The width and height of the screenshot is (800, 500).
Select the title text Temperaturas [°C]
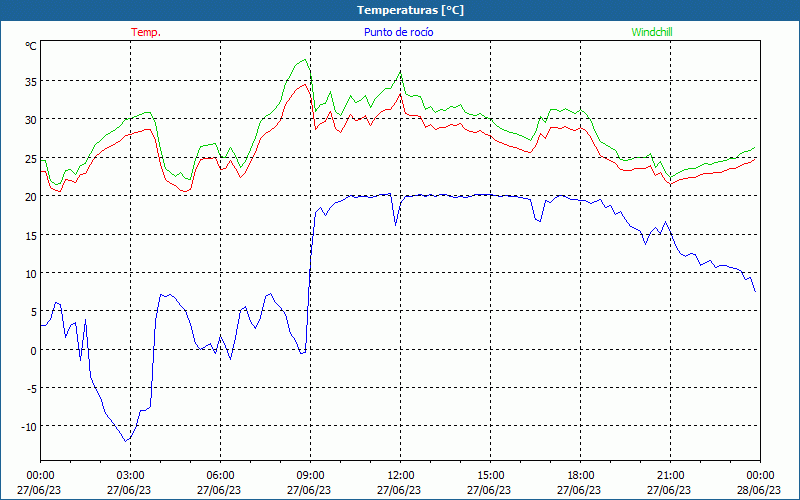coord(410,10)
